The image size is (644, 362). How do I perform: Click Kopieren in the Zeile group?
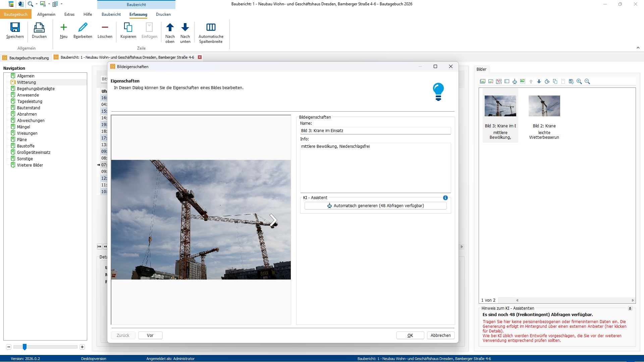point(128,27)
